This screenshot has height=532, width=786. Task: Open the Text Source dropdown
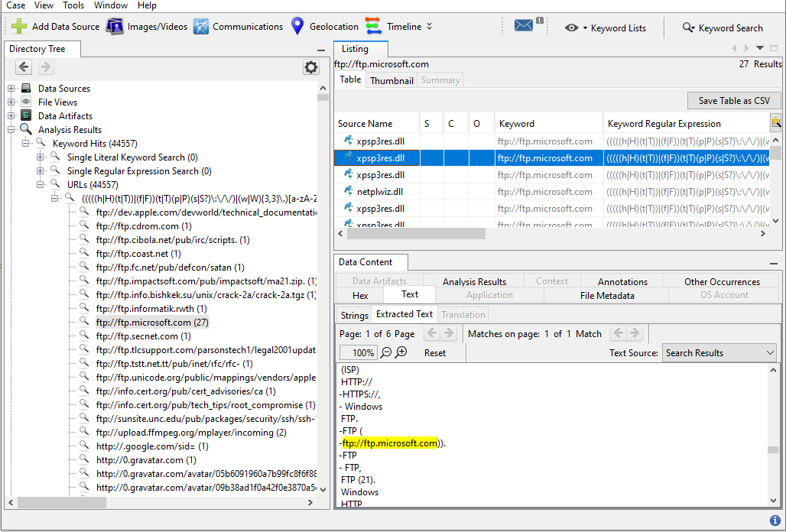(719, 352)
